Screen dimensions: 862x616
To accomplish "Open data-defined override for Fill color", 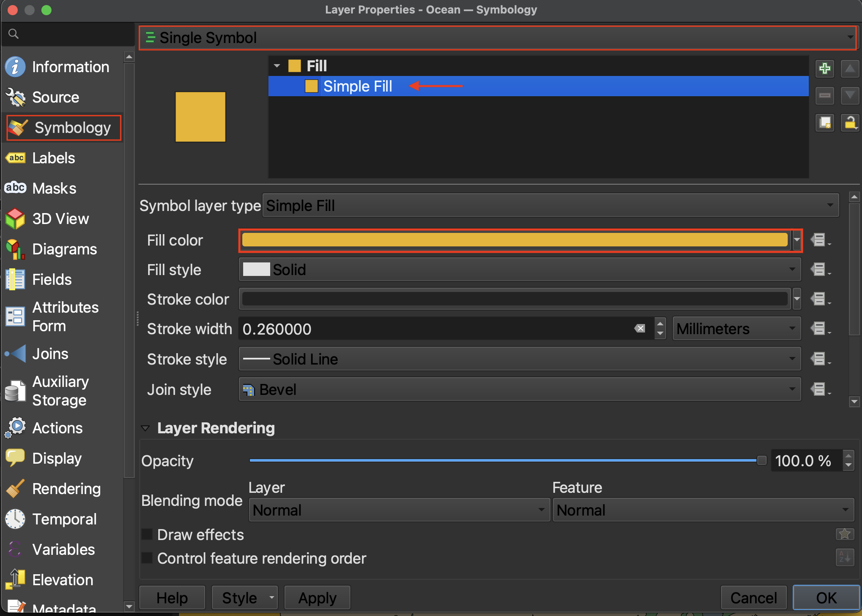I will coord(819,240).
